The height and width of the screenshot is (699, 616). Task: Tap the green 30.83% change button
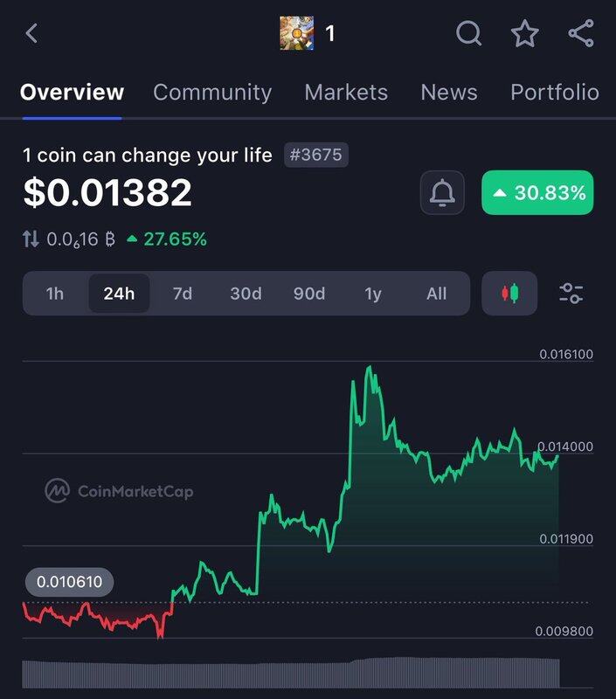537,193
